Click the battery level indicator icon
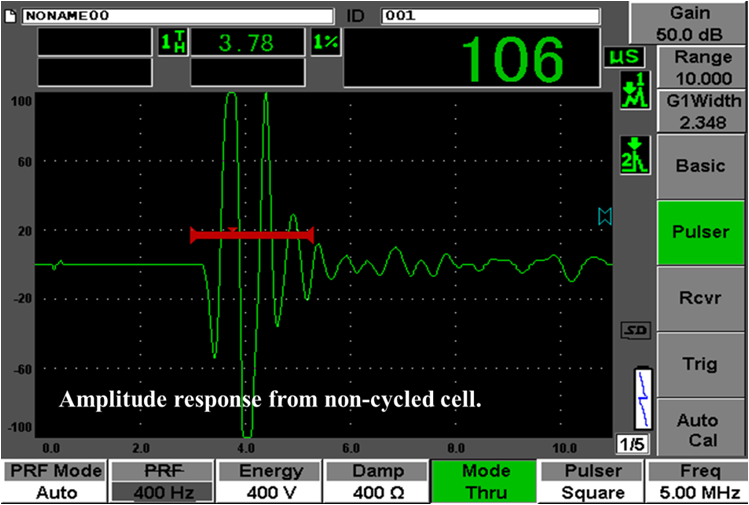This screenshot has width=749, height=505. pyautogui.click(x=634, y=398)
